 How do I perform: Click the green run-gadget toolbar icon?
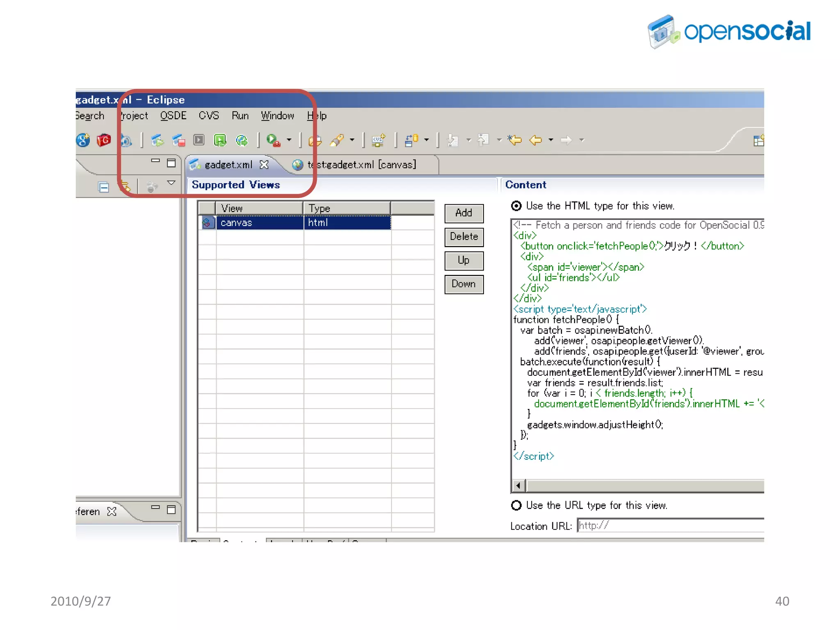coord(220,140)
